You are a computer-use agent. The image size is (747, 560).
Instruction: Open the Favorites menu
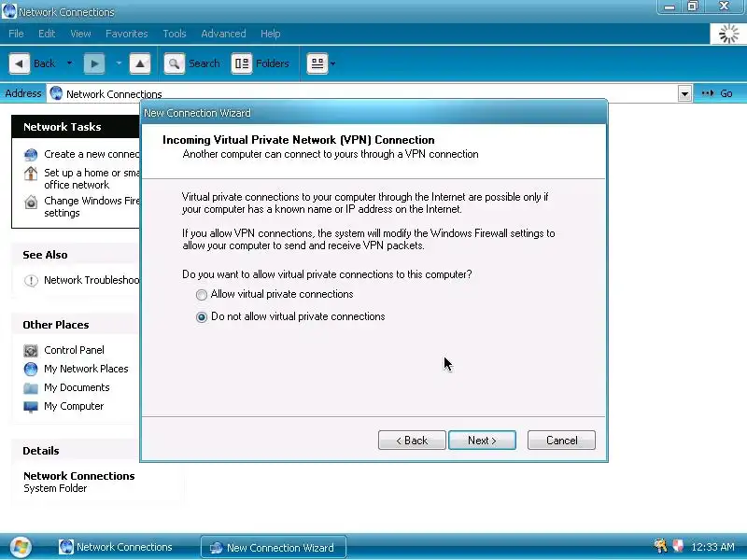127,34
